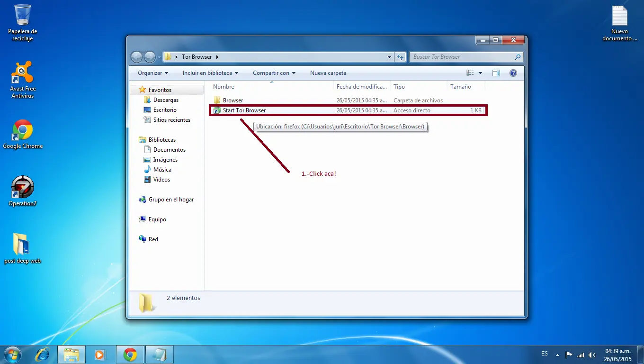Open Windows Media Player from taskbar
This screenshot has height=364, width=644.
click(x=100, y=355)
